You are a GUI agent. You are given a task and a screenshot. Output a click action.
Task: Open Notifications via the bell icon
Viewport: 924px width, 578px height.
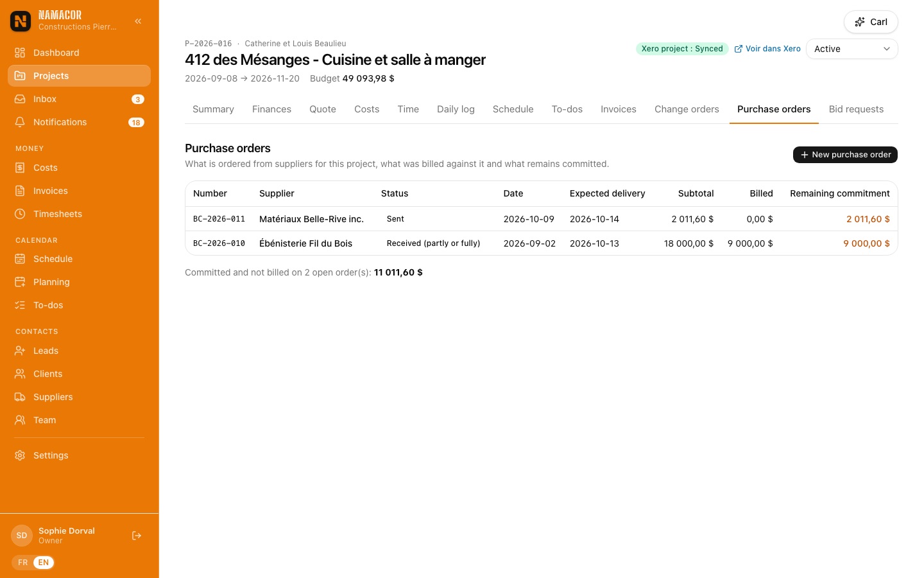click(x=20, y=122)
